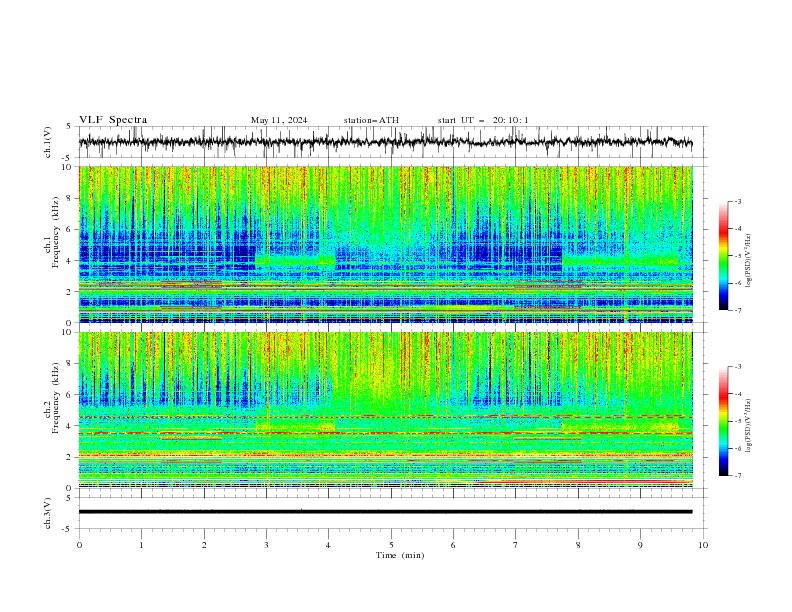Click the "-7" label on ch.1 color bar

pyautogui.click(x=737, y=311)
